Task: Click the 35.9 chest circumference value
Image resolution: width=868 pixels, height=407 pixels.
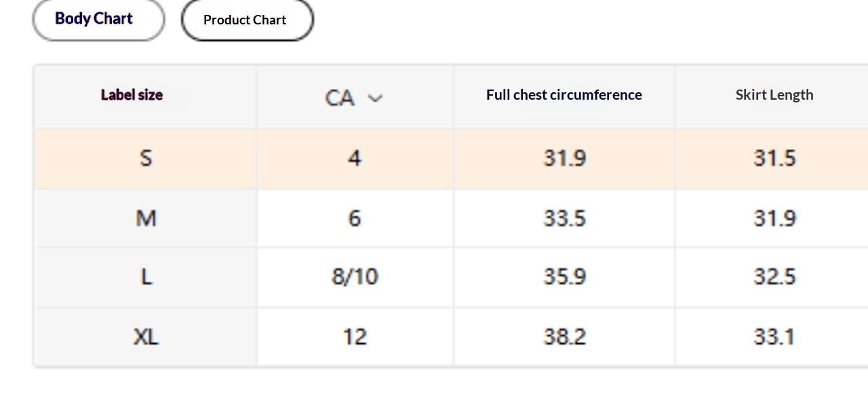Action: (564, 277)
